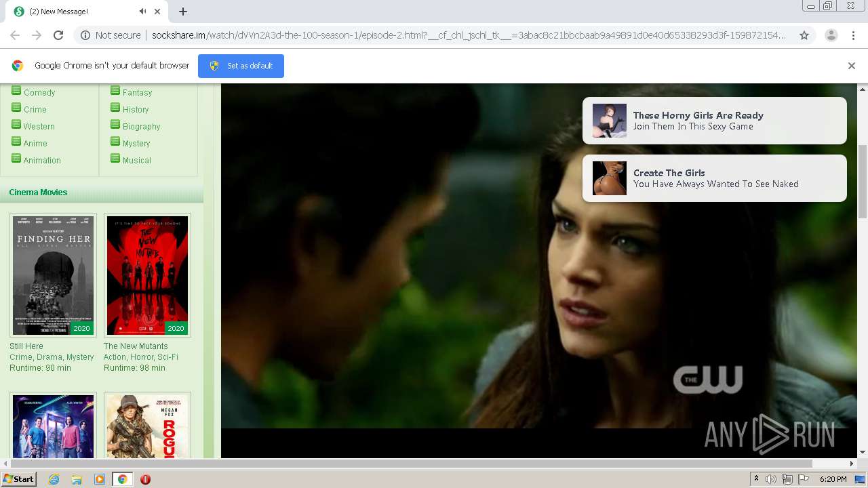Open the Rogue movie poster thumbnail
868x488 pixels.
(x=147, y=426)
